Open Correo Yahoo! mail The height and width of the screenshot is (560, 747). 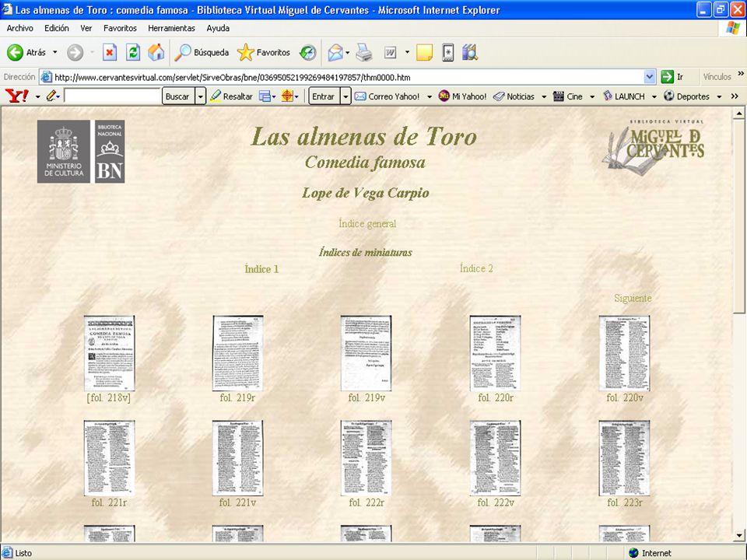tap(388, 96)
